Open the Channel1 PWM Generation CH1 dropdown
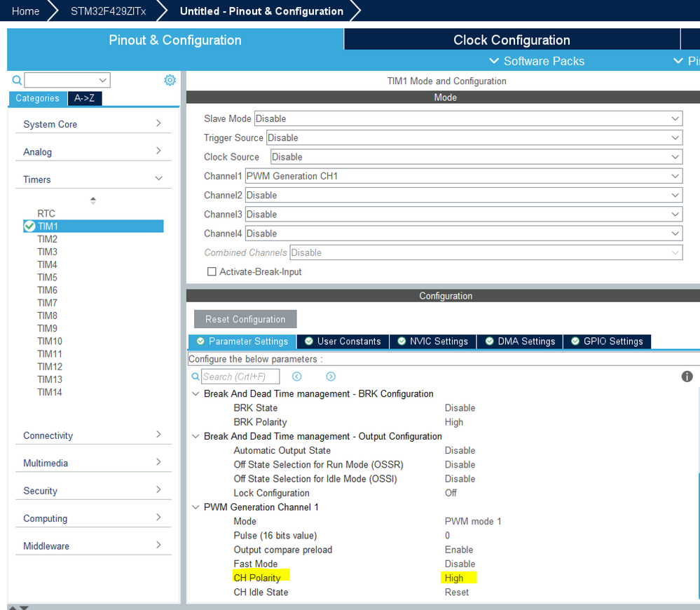The image size is (700, 610). pos(464,177)
